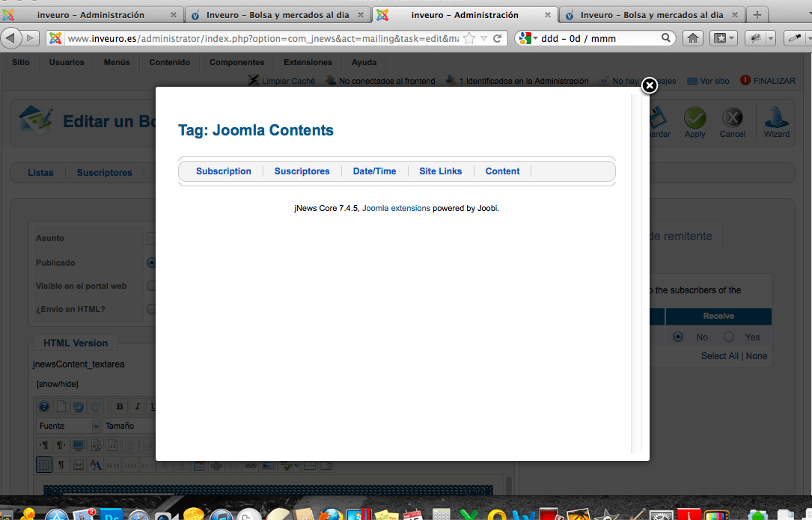Screen dimensions: 812x520
Task: Open the Ayuda menu
Action: coord(364,62)
